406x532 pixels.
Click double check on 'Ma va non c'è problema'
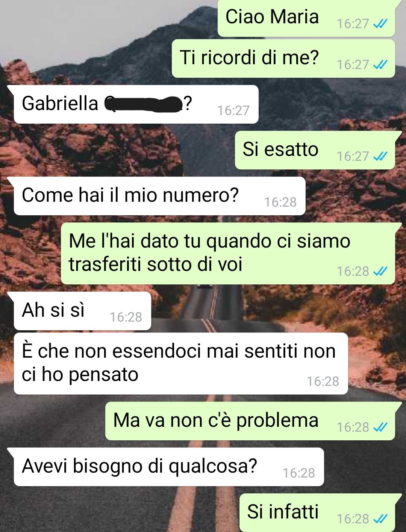(x=380, y=427)
